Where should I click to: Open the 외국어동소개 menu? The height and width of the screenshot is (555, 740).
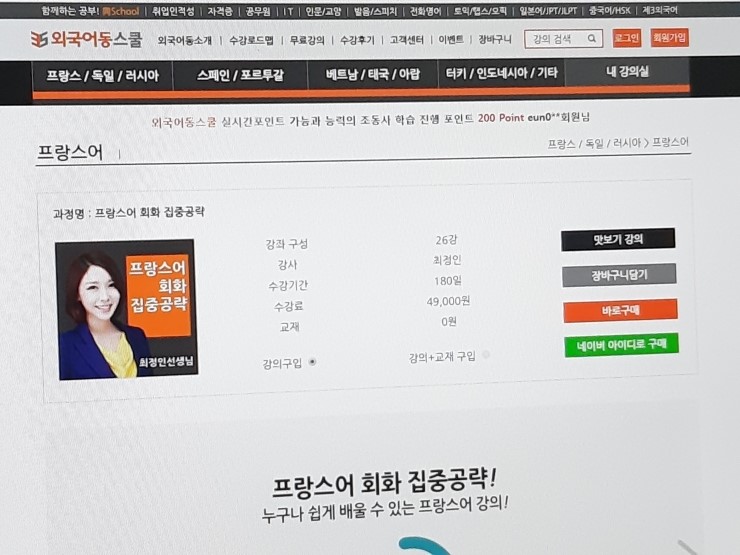[185, 41]
